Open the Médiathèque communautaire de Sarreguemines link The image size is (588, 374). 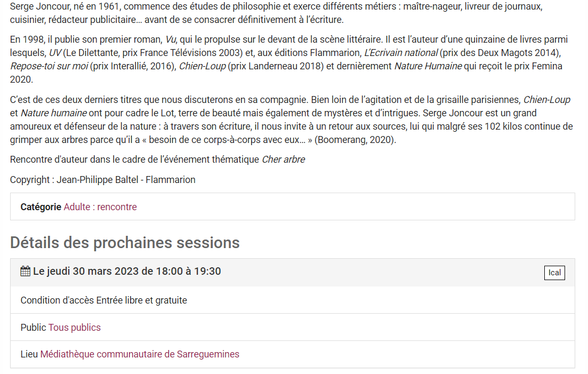tap(140, 354)
